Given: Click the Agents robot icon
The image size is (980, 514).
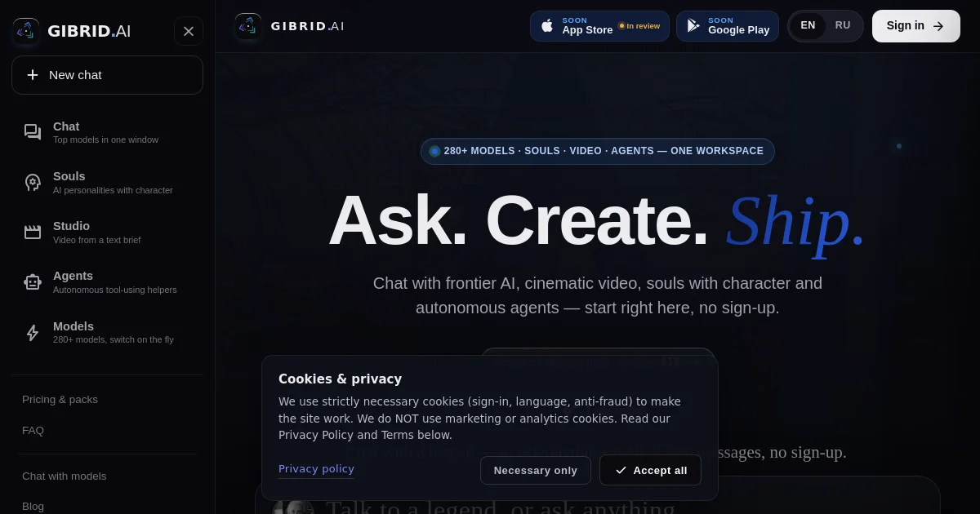Looking at the screenshot, I should click(x=33, y=282).
